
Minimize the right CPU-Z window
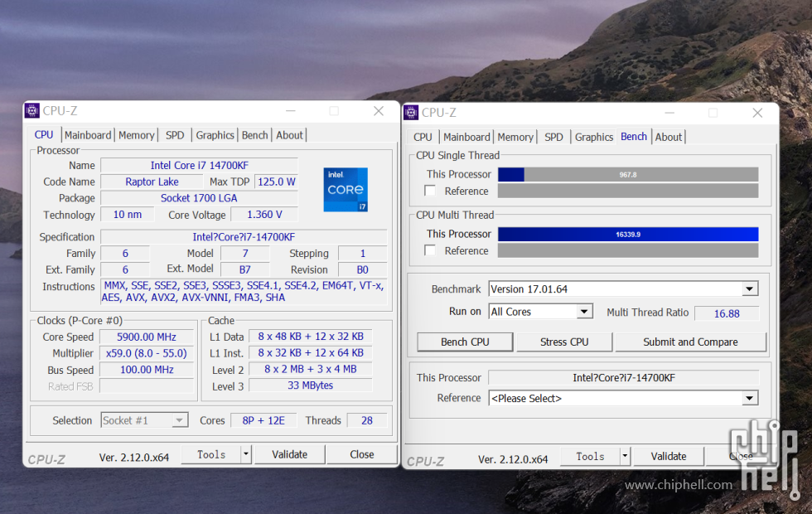[669, 113]
